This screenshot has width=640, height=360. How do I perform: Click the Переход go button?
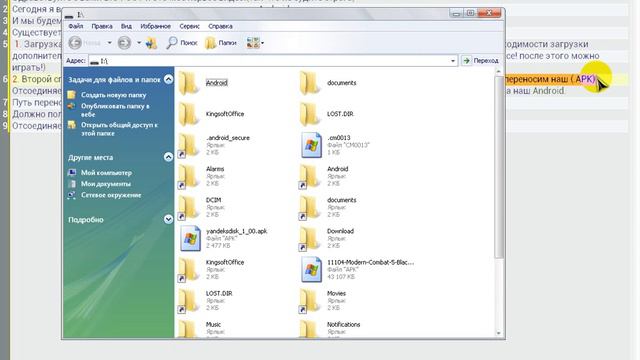[x=480, y=61]
